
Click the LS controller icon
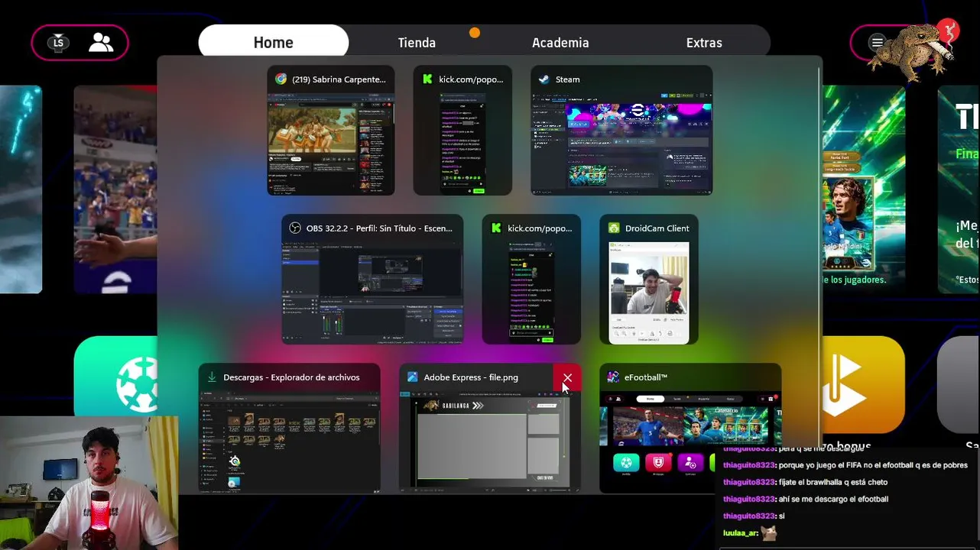[x=59, y=43]
